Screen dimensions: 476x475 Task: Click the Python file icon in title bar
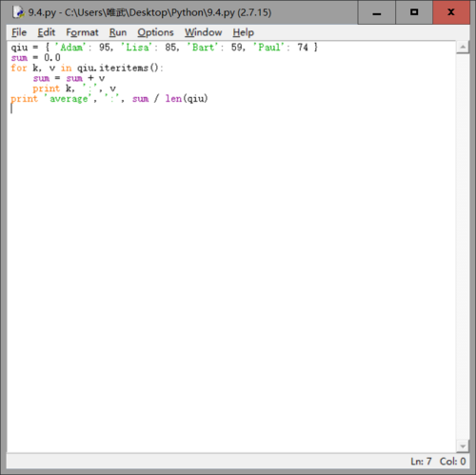click(18, 12)
